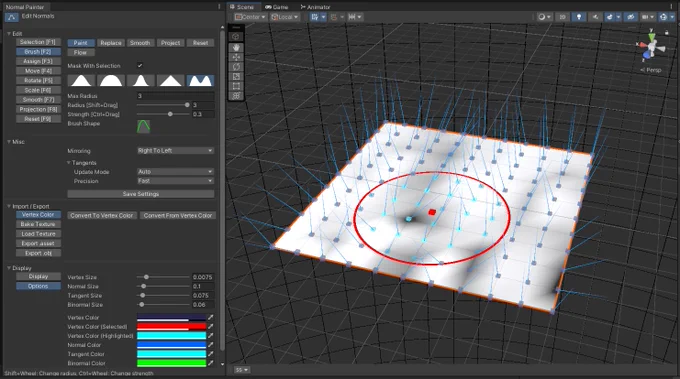
Task: Toggle the scene view rotation lock
Action: point(667,33)
